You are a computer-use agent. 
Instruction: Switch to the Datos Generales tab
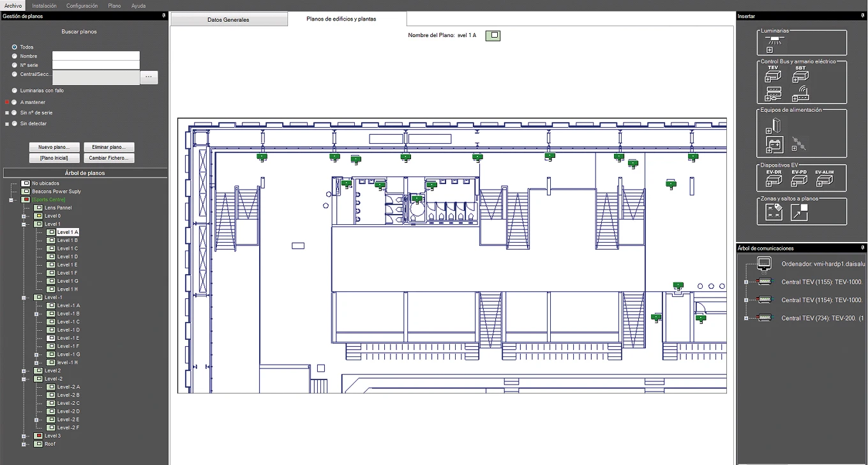pos(228,20)
